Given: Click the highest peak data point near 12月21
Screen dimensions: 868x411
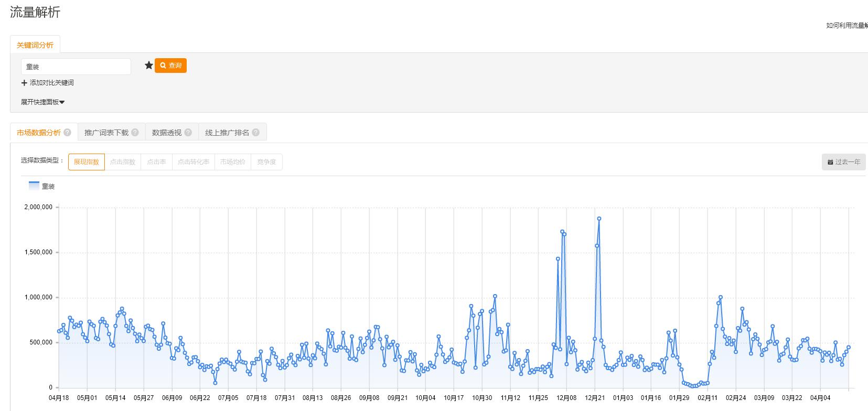Looking at the screenshot, I should click(599, 219).
